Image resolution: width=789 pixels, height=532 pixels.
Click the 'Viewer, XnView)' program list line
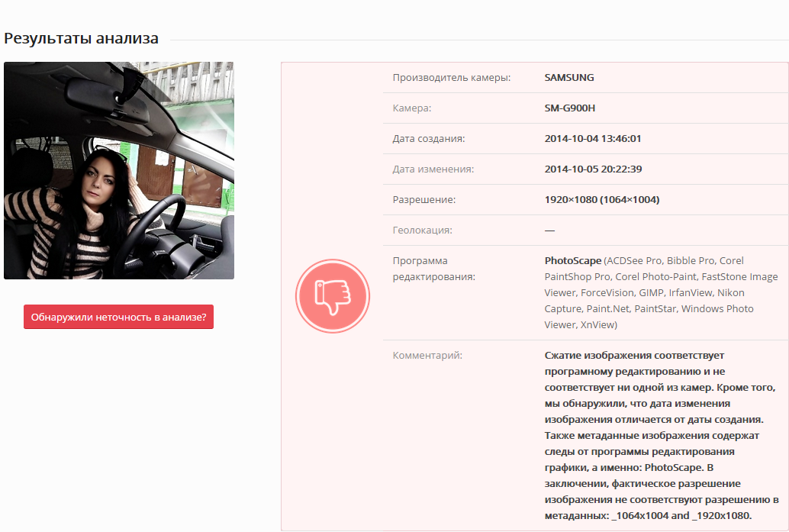(581, 325)
